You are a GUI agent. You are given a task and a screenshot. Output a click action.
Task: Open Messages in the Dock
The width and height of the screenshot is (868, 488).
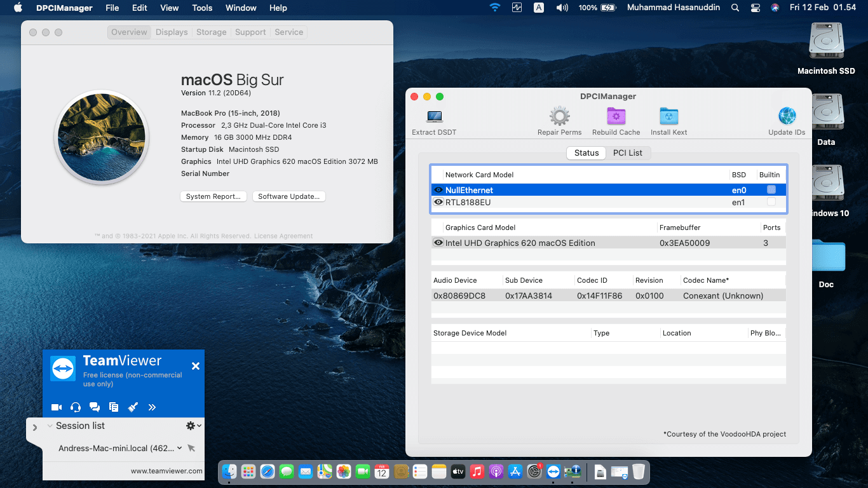(287, 471)
